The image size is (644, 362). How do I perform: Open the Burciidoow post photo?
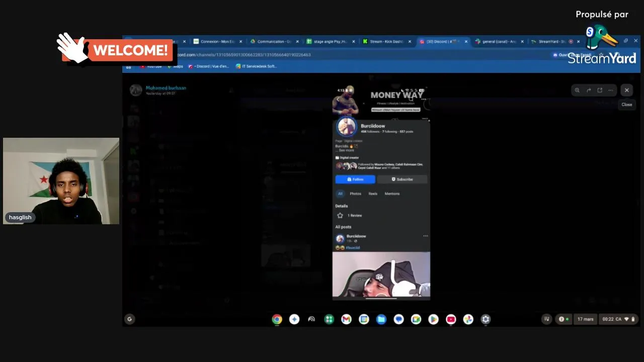381,275
